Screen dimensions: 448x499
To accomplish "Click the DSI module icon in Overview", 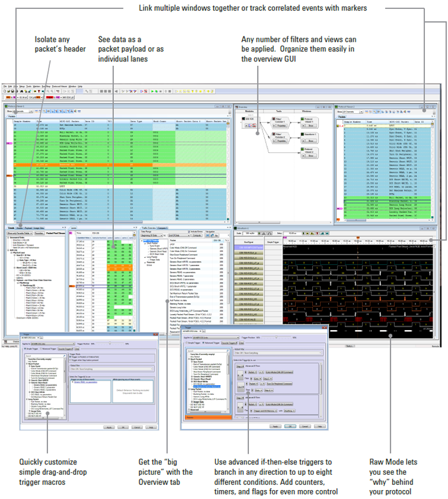I will [244, 119].
